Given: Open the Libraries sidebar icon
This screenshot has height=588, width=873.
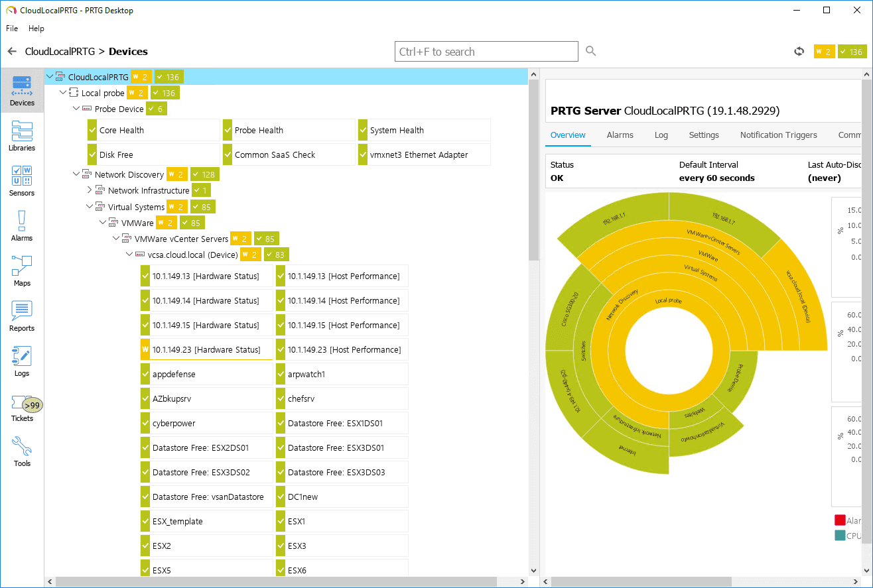Looking at the screenshot, I should point(22,135).
